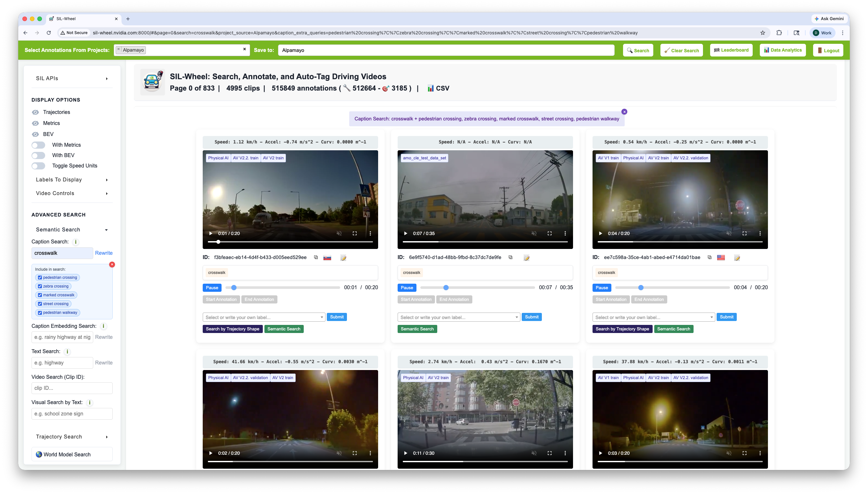
Task: Search by Trajectory Shape for clip ee7c598a
Action: 622,329
